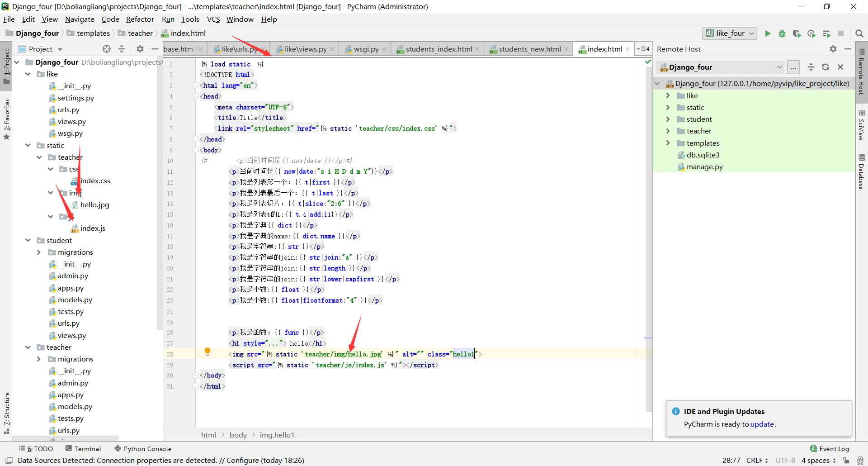This screenshot has height=466, width=868.
Task: Open the Python Console
Action: coord(143,448)
